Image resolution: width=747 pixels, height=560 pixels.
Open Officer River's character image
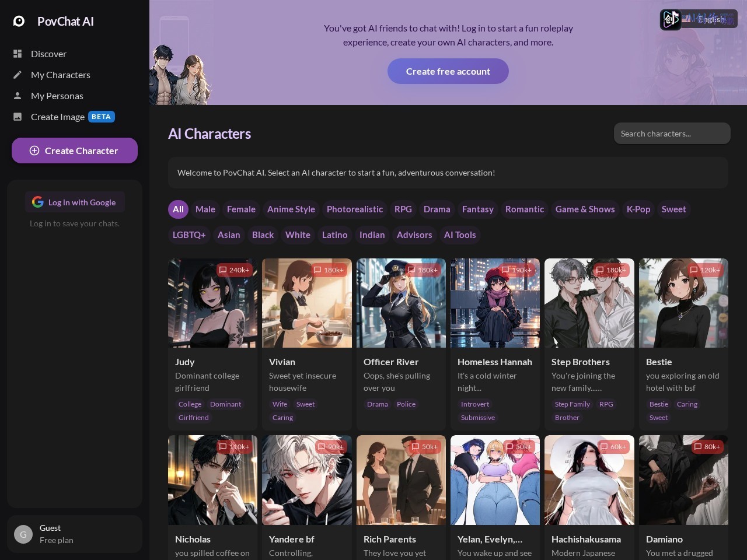(x=401, y=303)
